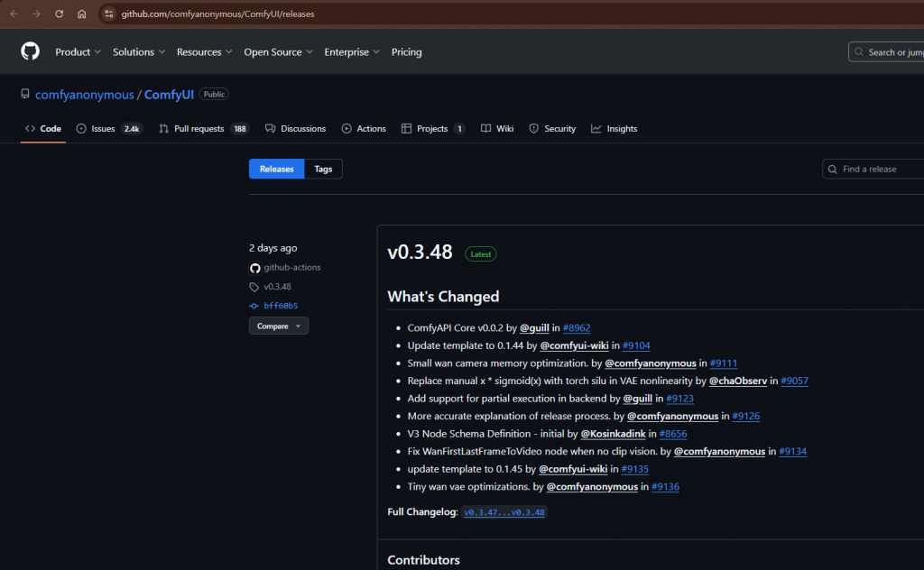Viewport: 924px width, 570px height.
Task: Click the tag icon next to v0.3.48
Action: click(254, 287)
